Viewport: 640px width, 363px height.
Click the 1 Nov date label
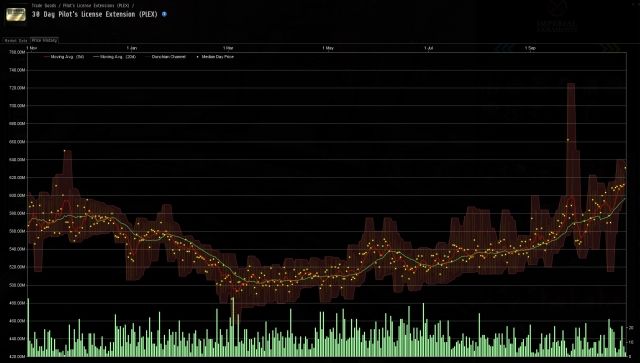[31, 48]
